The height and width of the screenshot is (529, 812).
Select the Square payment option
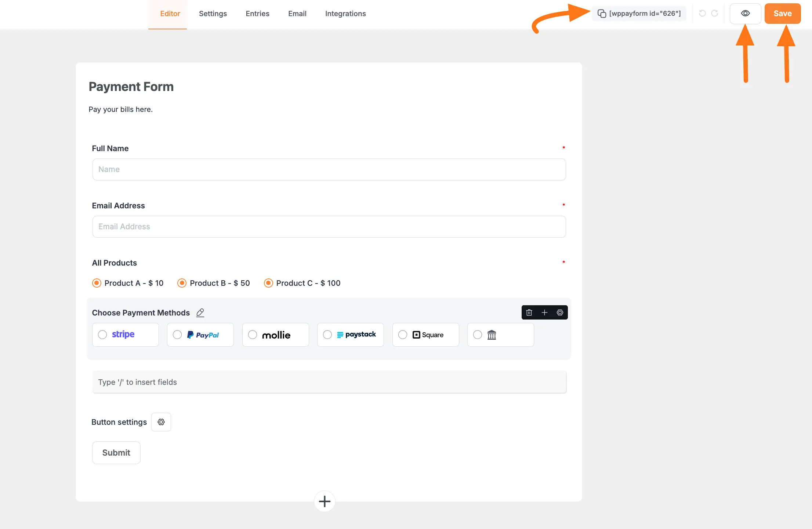pyautogui.click(x=402, y=335)
